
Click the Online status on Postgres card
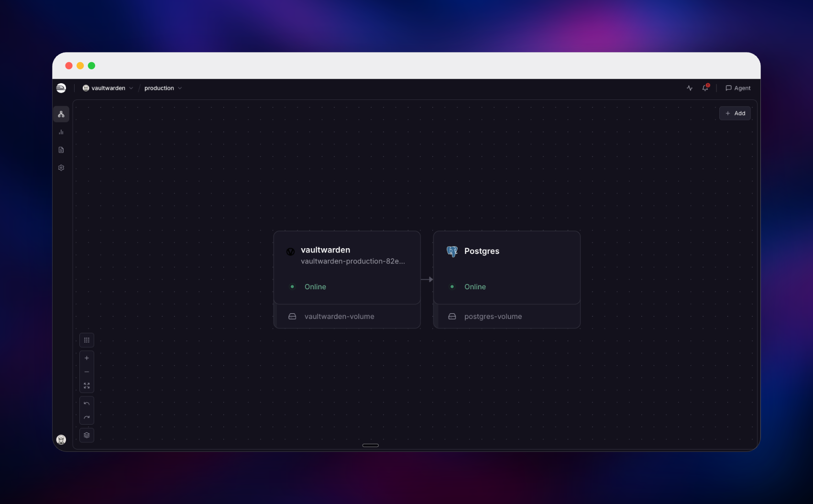475,287
